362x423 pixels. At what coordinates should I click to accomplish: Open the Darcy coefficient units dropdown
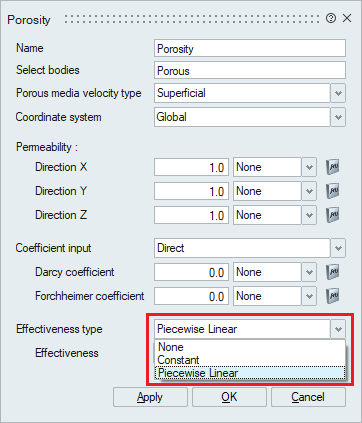pos(309,272)
